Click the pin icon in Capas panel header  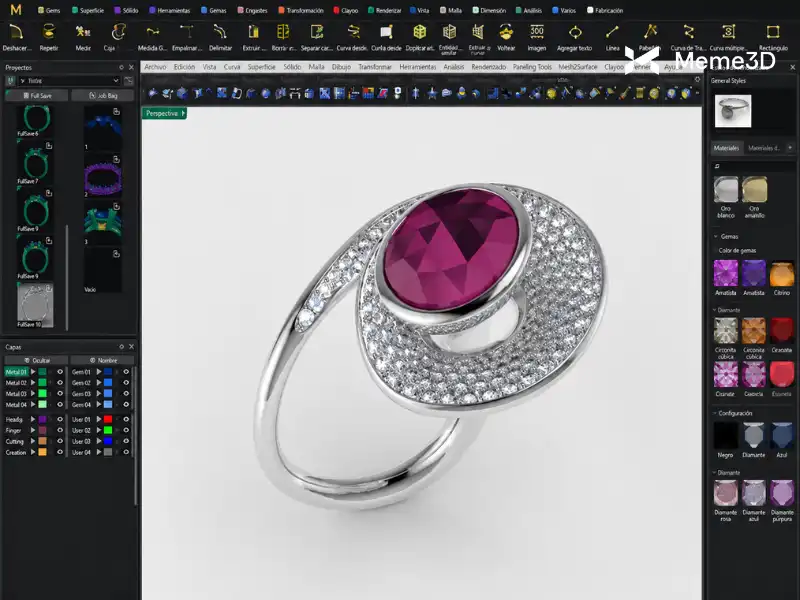pyautogui.click(x=121, y=346)
